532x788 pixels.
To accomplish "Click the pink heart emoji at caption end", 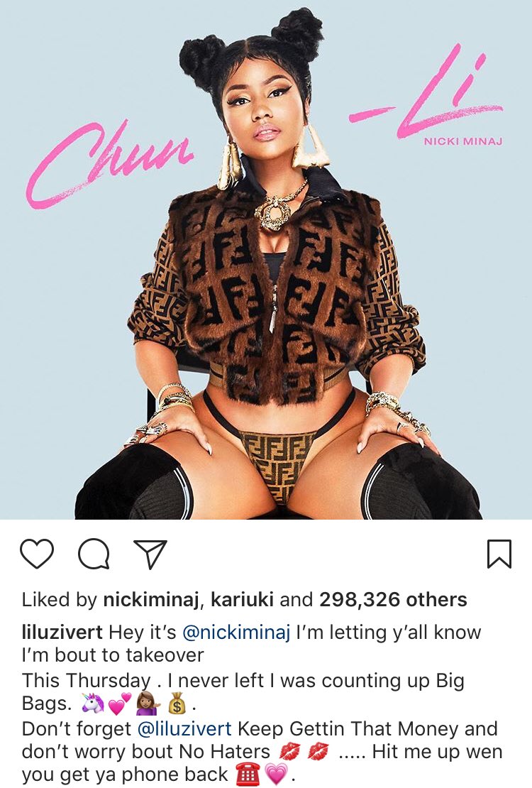I will (x=275, y=775).
